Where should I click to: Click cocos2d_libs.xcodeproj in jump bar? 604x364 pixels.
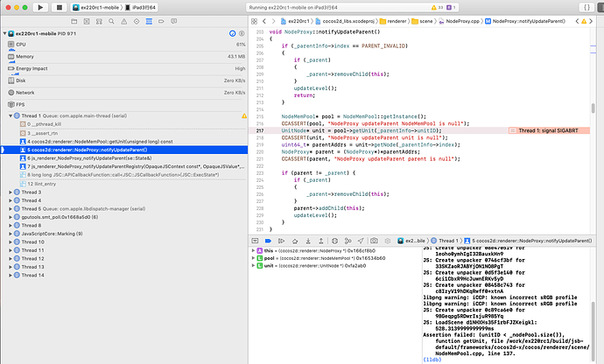(345, 21)
